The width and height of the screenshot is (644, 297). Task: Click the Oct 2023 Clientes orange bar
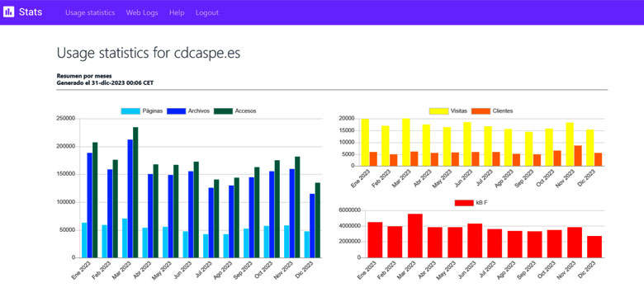click(557, 158)
